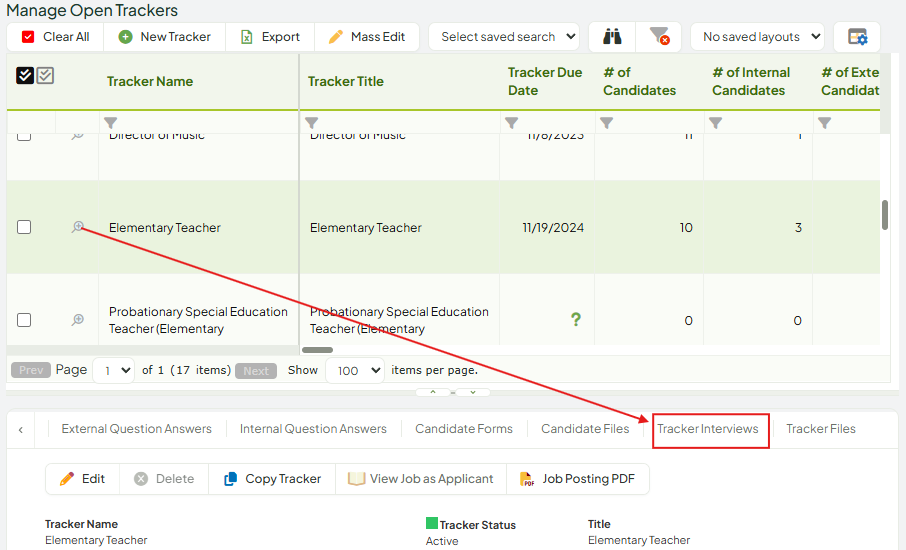Click the gray select-page checkbox icon
This screenshot has height=550, width=906.
pos(45,75)
